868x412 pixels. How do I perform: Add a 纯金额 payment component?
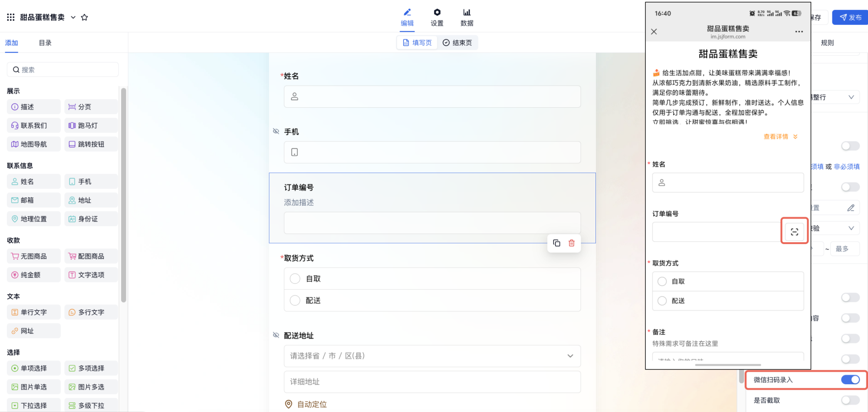click(x=34, y=275)
